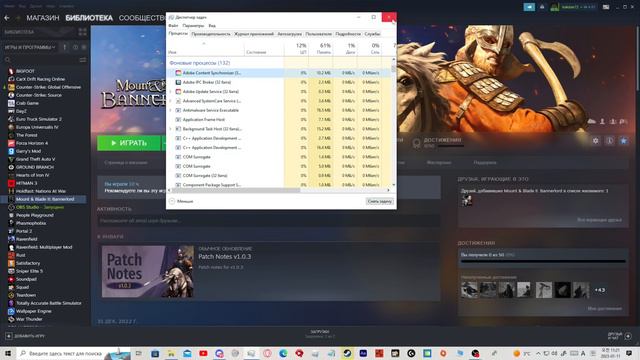
Task: Select OBS Studio in library list
Action: tap(27, 207)
